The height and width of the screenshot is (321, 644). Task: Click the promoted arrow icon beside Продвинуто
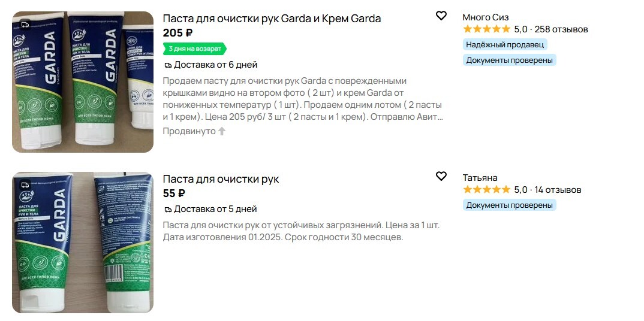[x=222, y=131]
